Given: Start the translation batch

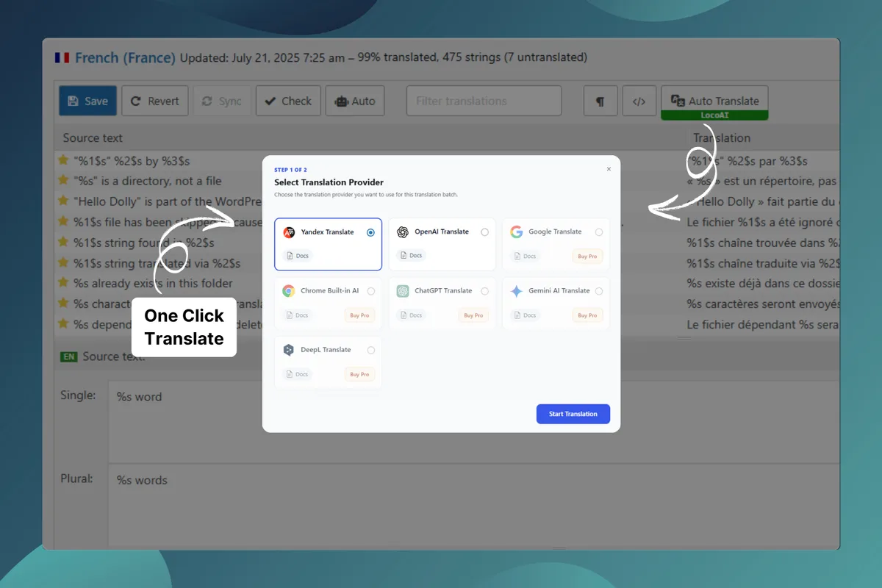Looking at the screenshot, I should click(573, 414).
